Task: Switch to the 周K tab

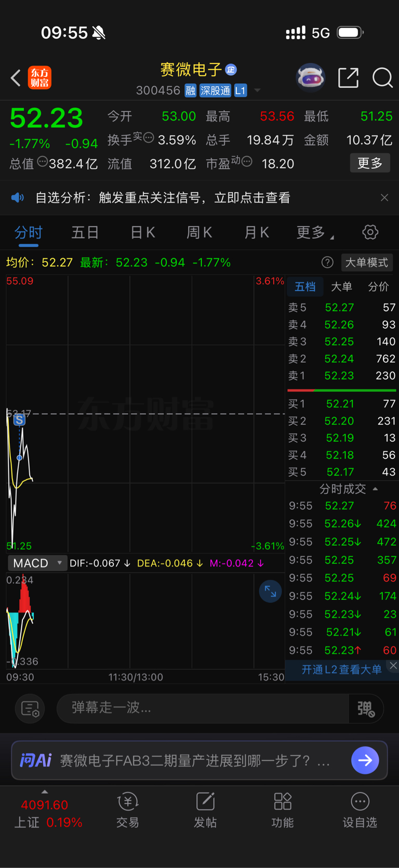Action: [x=199, y=232]
